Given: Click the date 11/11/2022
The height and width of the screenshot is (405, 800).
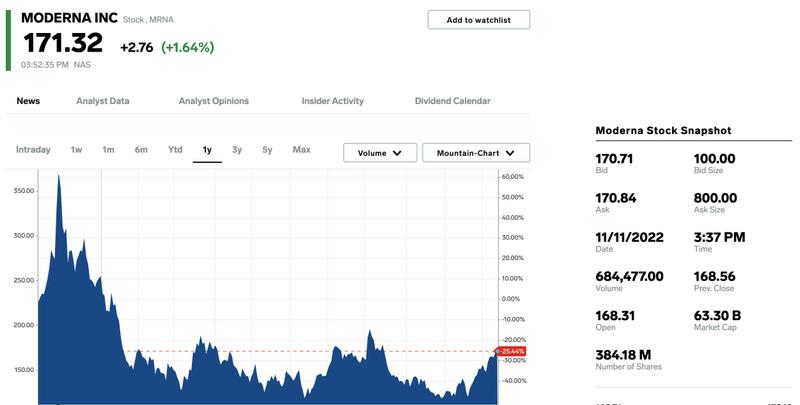Looking at the screenshot, I should 630,237.
